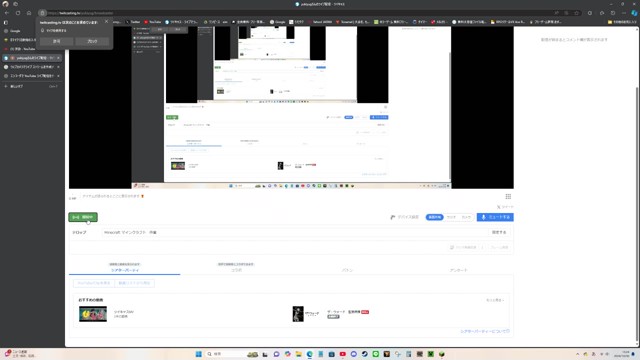This screenshot has width=640, height=360.
Task: Click the blue microphone mute button
Action: click(x=495, y=217)
